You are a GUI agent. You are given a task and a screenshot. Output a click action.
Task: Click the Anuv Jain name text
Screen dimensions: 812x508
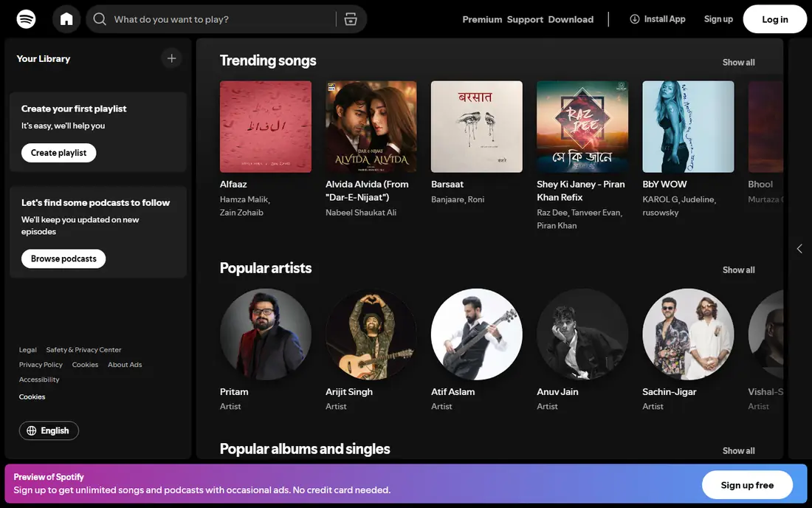[x=558, y=392]
